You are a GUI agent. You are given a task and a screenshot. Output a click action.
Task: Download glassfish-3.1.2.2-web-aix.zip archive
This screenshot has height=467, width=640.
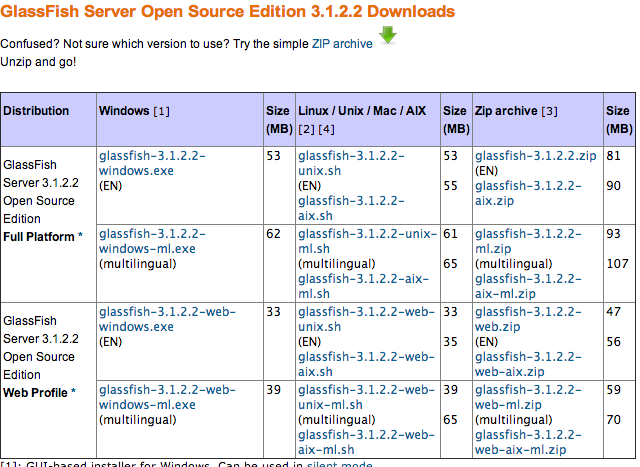[528, 364]
